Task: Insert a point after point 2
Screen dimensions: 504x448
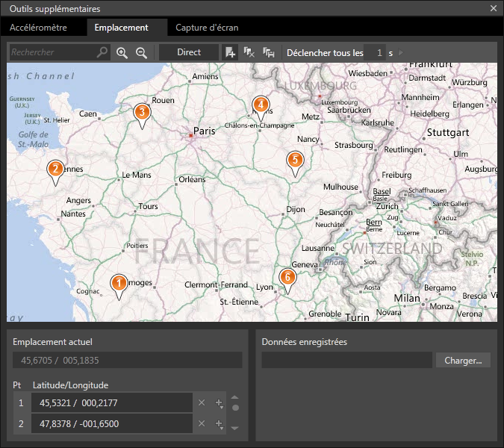Action: (x=220, y=424)
